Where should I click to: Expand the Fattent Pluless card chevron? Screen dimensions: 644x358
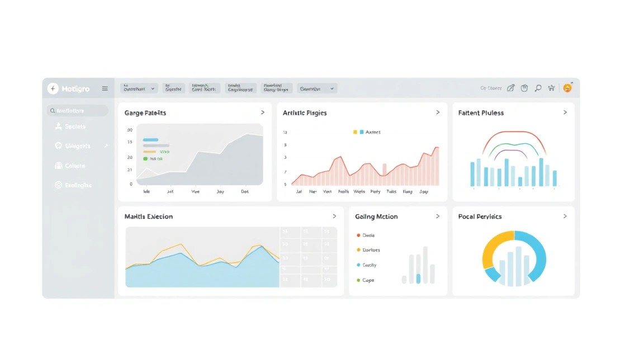click(565, 112)
